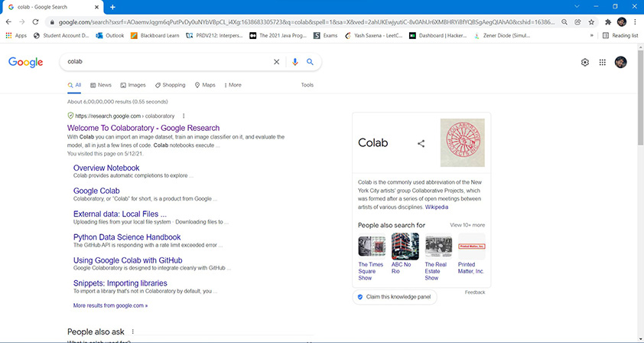Start voice search with the microphone icon
The image size is (644, 343).
point(294,62)
